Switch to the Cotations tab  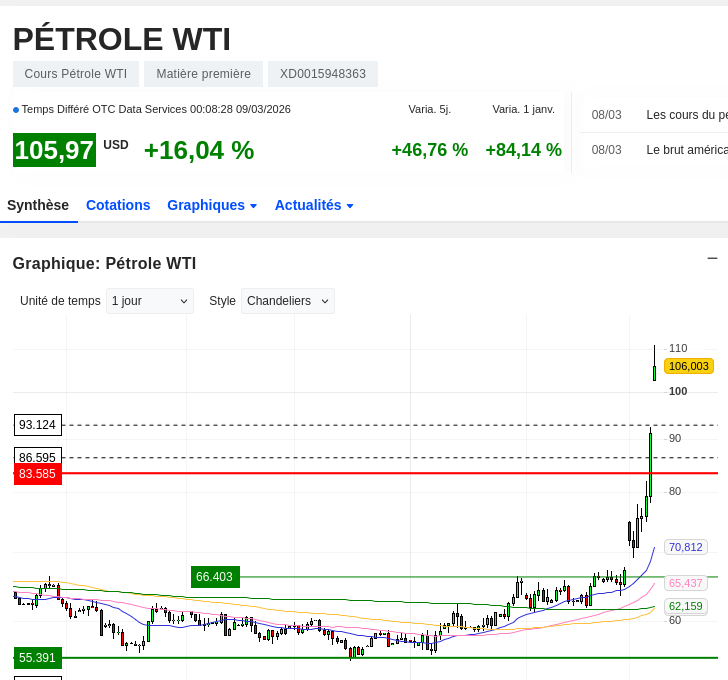[118, 205]
